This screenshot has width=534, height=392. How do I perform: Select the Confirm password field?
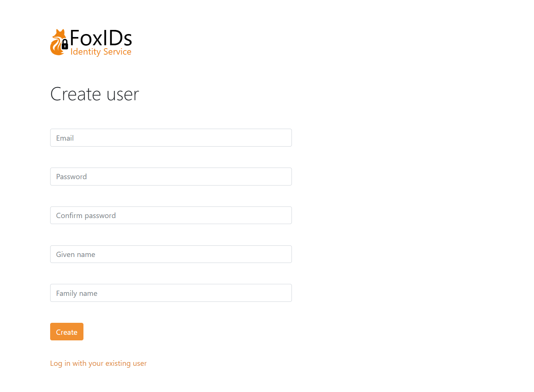point(171,215)
